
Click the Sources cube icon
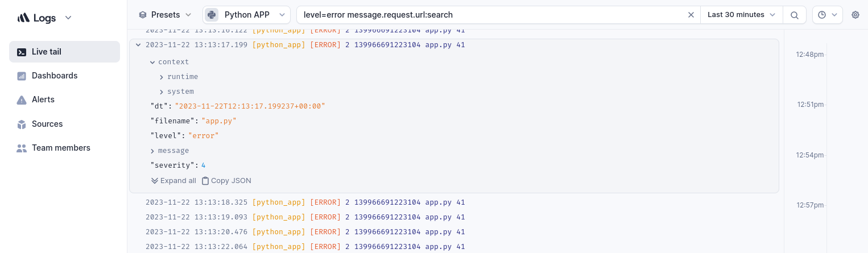[x=22, y=124]
